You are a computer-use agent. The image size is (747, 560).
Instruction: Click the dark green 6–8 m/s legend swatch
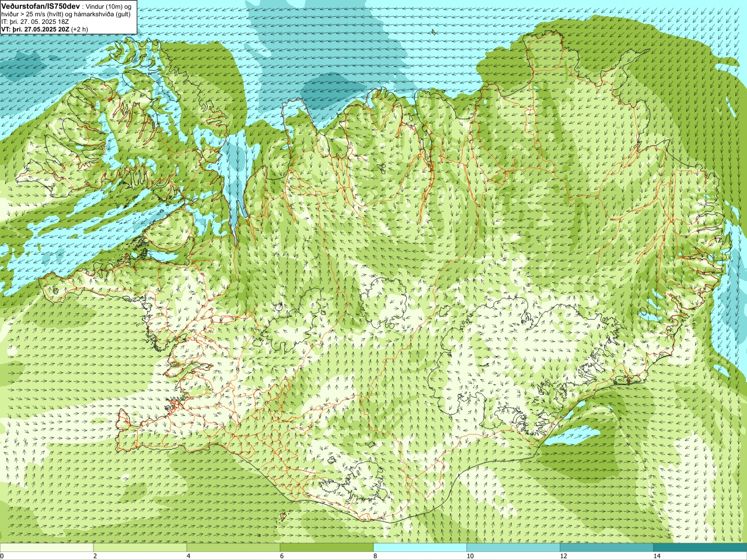[x=327, y=548]
